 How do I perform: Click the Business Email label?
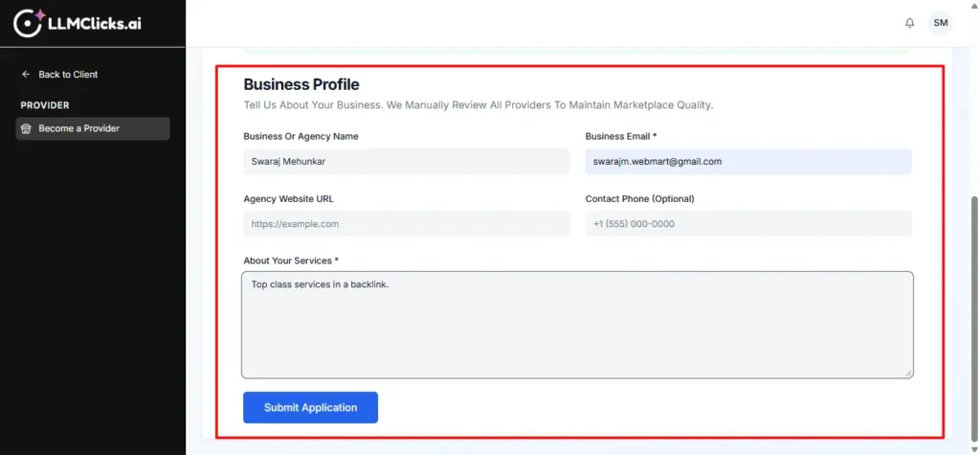pos(620,137)
